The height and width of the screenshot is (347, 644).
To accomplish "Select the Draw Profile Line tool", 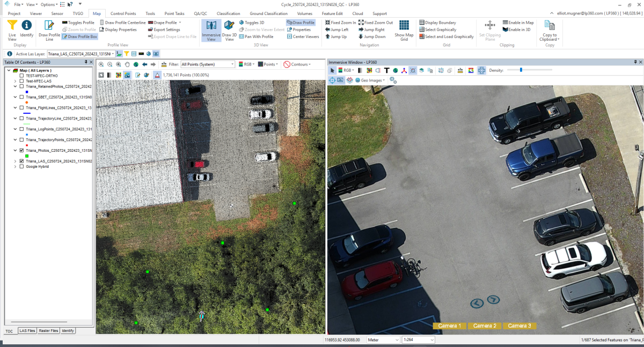I will coord(49,31).
